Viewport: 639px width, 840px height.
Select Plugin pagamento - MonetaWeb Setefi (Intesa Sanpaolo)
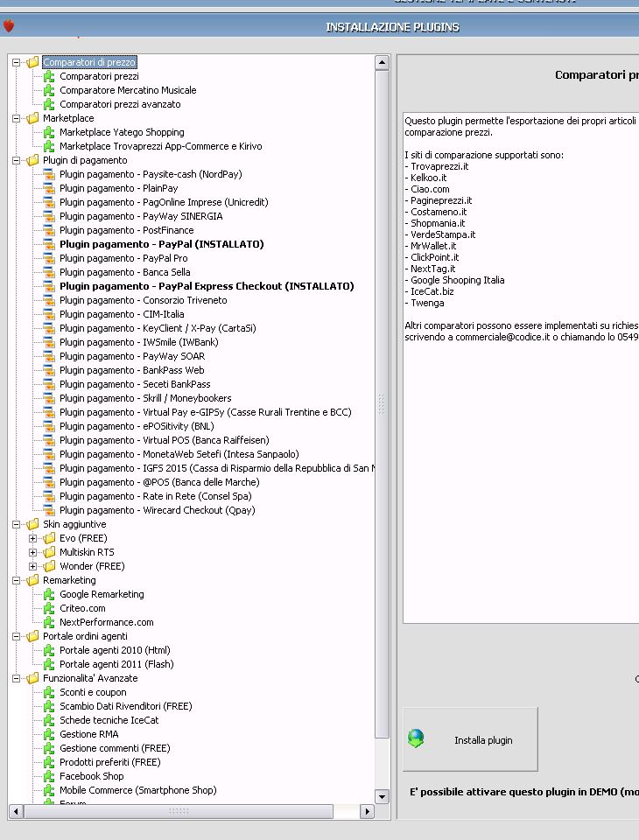tap(179, 454)
